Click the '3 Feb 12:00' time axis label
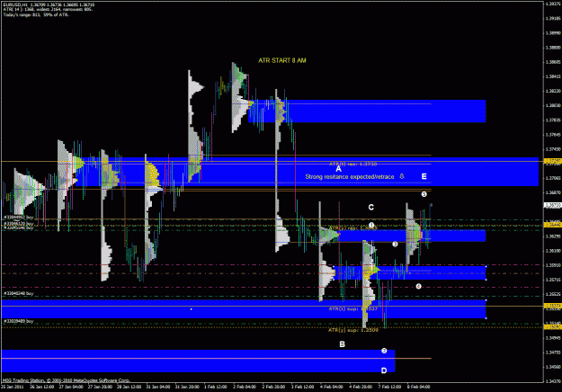The width and height of the screenshot is (562, 392). [x=302, y=387]
